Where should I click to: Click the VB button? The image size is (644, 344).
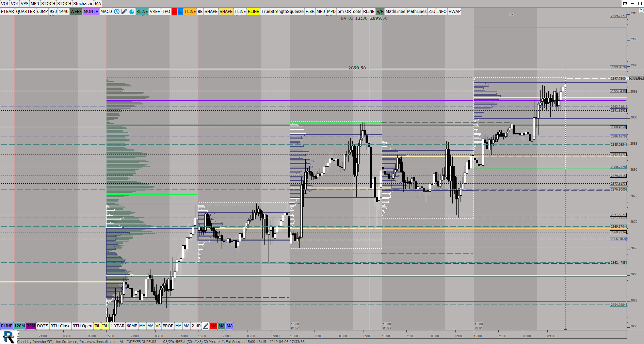pos(158,326)
